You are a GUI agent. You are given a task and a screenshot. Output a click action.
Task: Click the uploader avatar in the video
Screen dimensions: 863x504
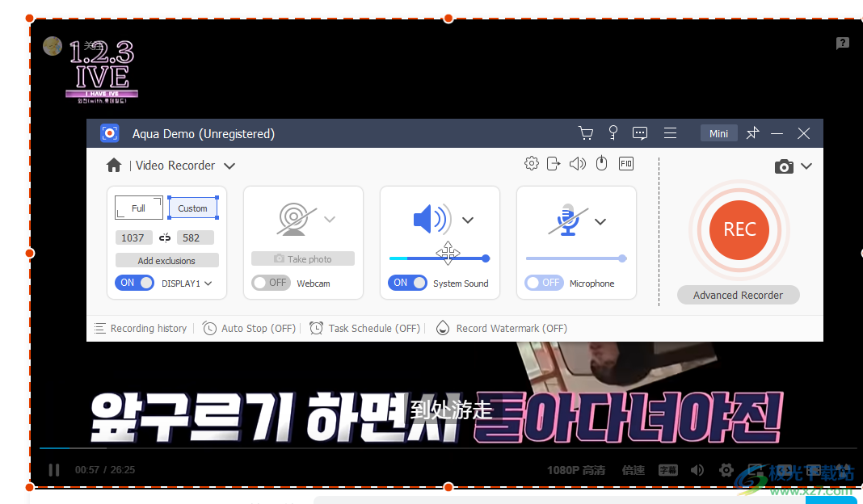pyautogui.click(x=53, y=46)
